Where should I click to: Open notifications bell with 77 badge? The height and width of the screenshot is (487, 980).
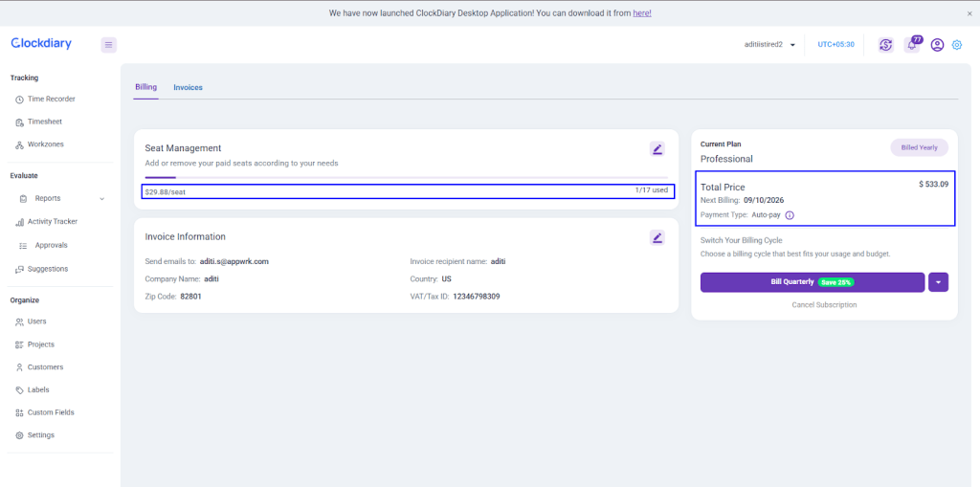pos(912,45)
